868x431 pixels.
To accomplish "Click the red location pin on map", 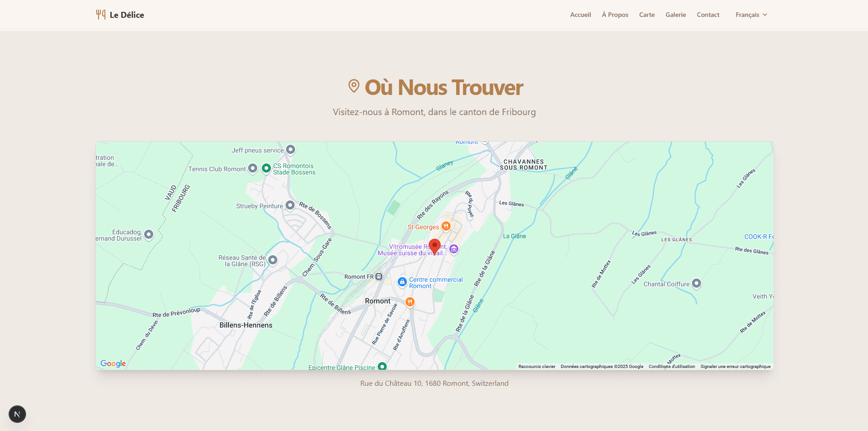I will click(435, 246).
